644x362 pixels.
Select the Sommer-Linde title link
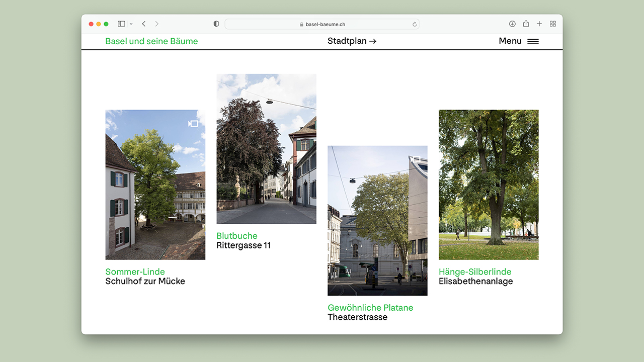point(135,272)
